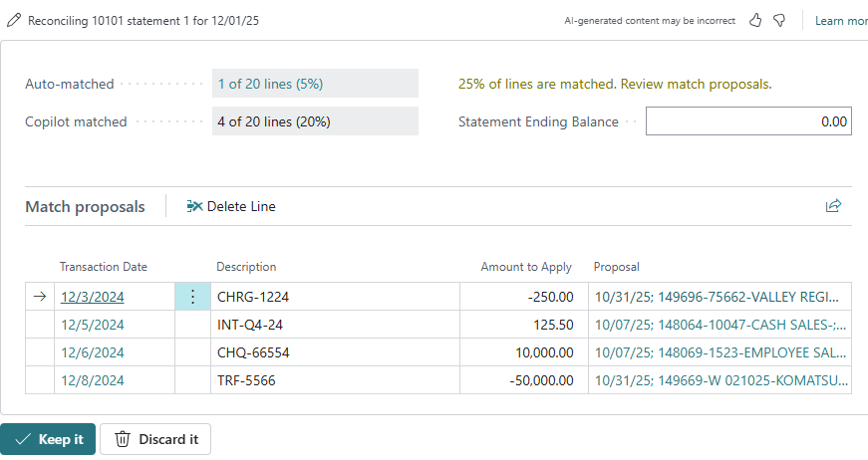This screenshot has width=868, height=460.
Task: Click the share icon above proposals table
Action: pos(833,206)
